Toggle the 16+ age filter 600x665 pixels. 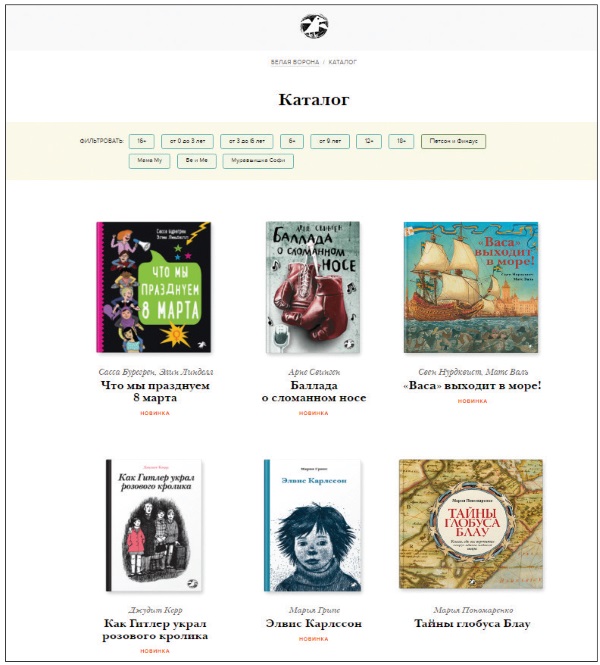(x=142, y=141)
